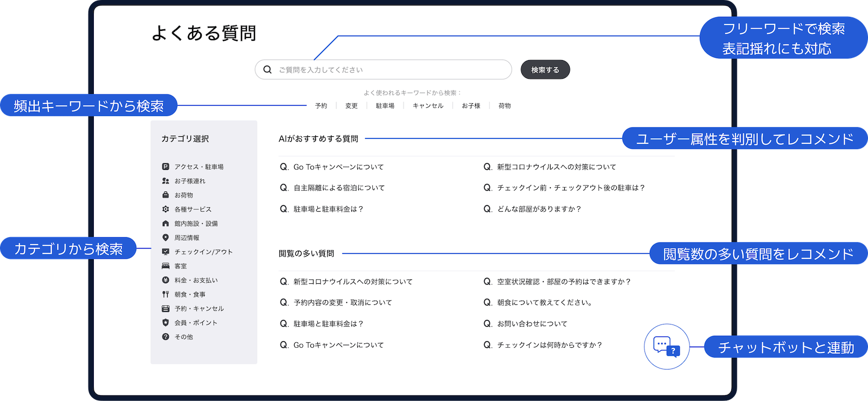
Task: Click the map pin icon beside 周辺情報
Action: [x=165, y=238]
